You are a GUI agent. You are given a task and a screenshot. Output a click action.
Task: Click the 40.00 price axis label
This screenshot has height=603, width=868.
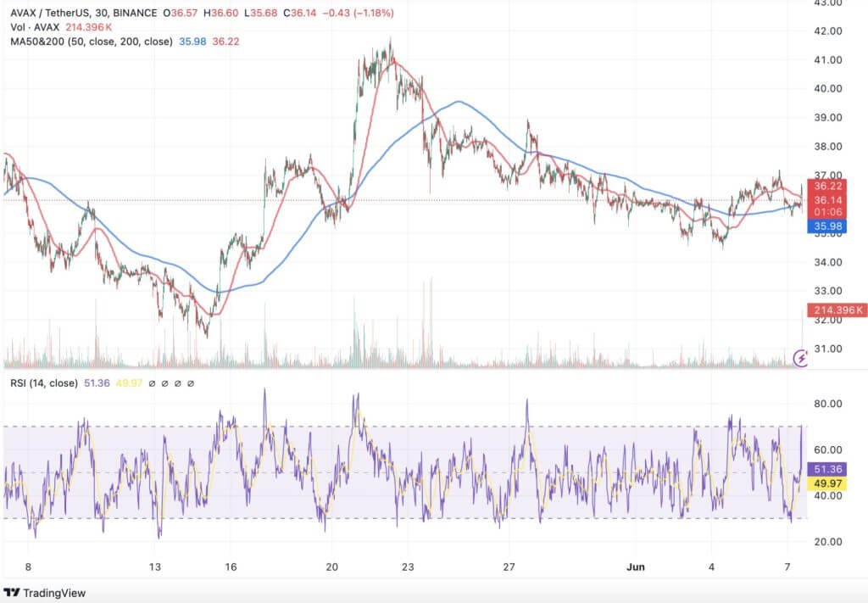827,88
